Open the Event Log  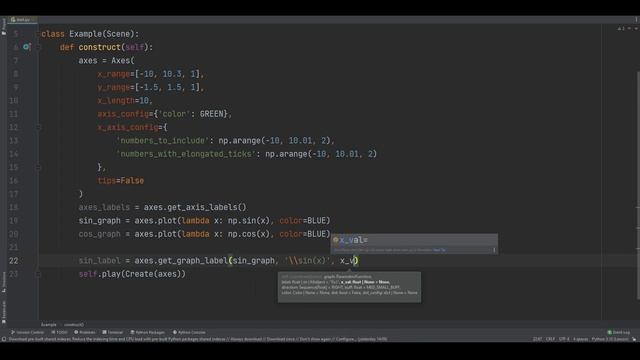point(618,332)
